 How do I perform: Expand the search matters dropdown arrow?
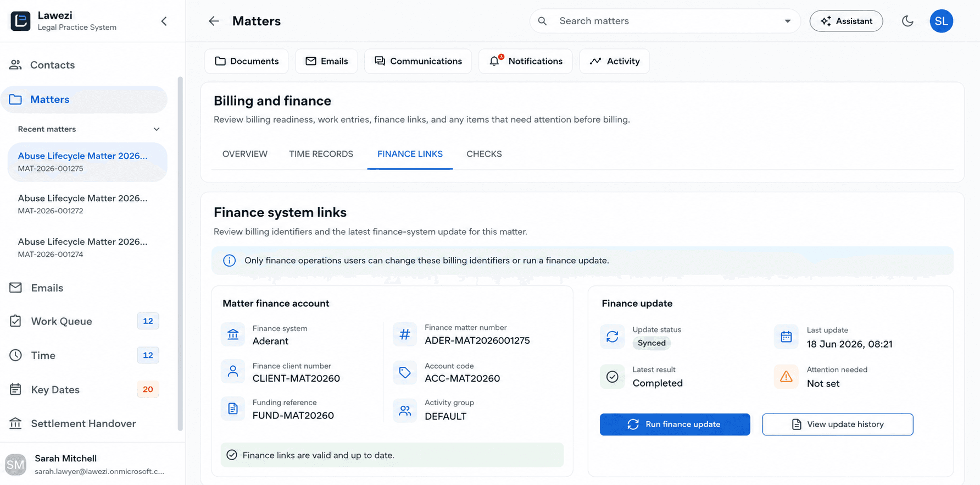tap(787, 21)
